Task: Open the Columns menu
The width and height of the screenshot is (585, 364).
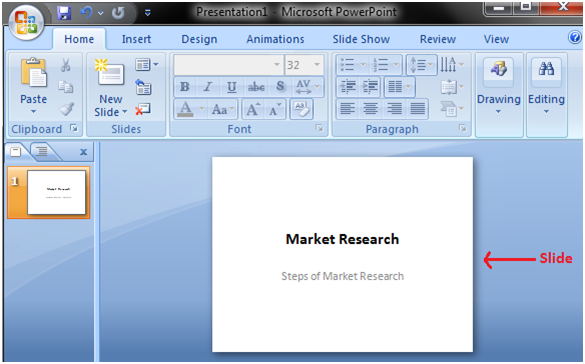Action: pyautogui.click(x=399, y=87)
